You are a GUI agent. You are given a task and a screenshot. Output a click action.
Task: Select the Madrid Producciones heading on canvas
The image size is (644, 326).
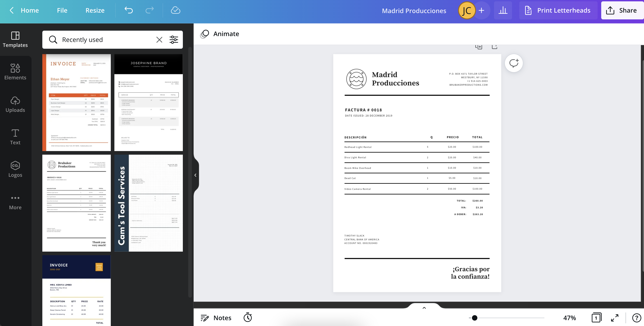pyautogui.click(x=395, y=79)
